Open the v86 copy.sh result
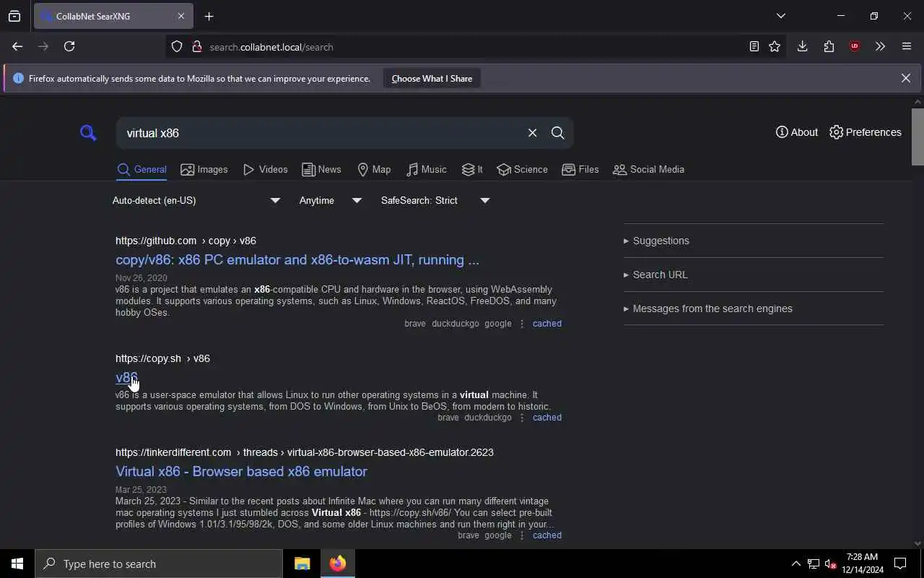This screenshot has width=924, height=578. pyautogui.click(x=126, y=377)
